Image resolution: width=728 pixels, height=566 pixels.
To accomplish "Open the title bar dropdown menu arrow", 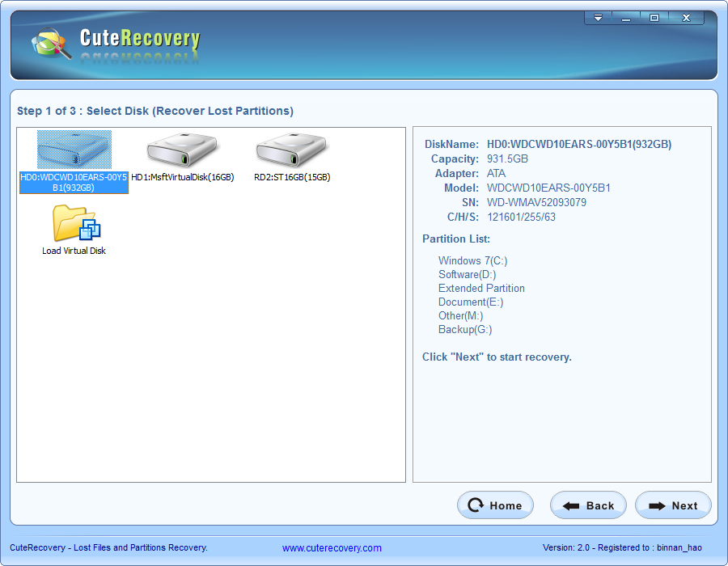I will [598, 18].
